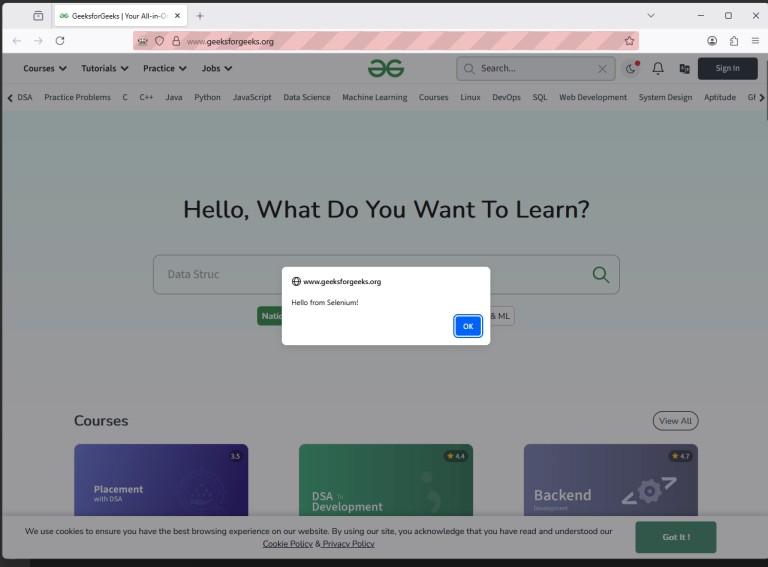Open the notifications bell
Image resolution: width=768 pixels, height=567 pixels.
pos(658,69)
